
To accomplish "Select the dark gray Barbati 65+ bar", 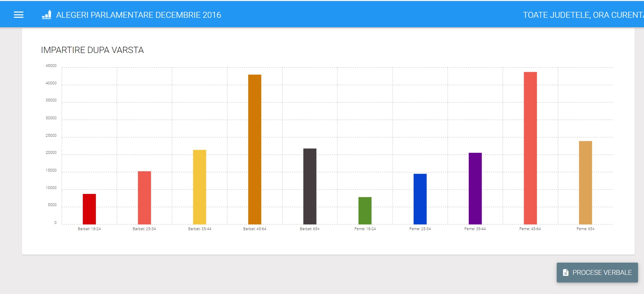I will tap(310, 186).
